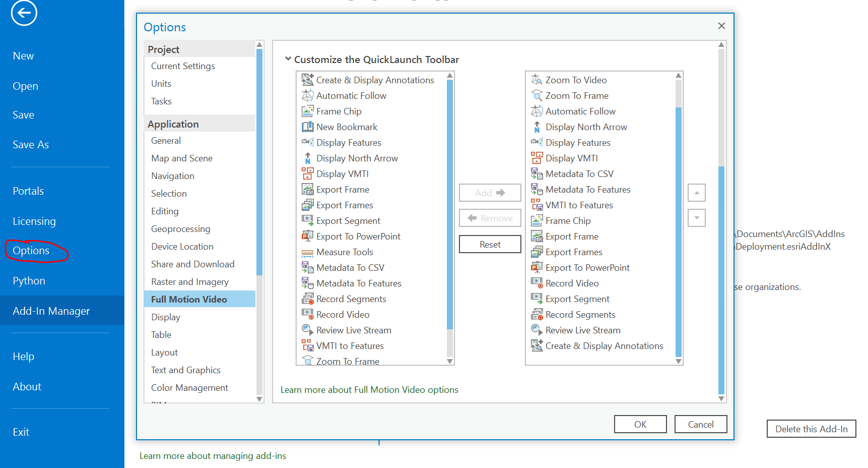This screenshot has height=468, width=868.
Task: Collapse the Customize the QuickLaunch Toolbar section
Action: [289, 59]
